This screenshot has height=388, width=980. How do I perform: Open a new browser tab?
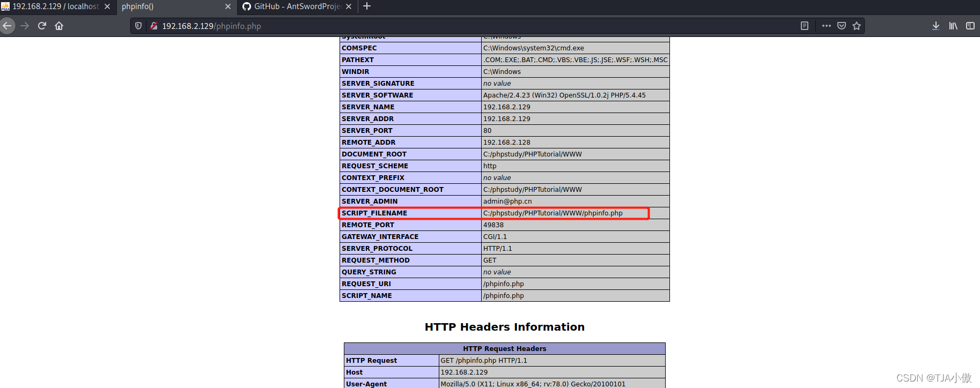click(x=367, y=6)
